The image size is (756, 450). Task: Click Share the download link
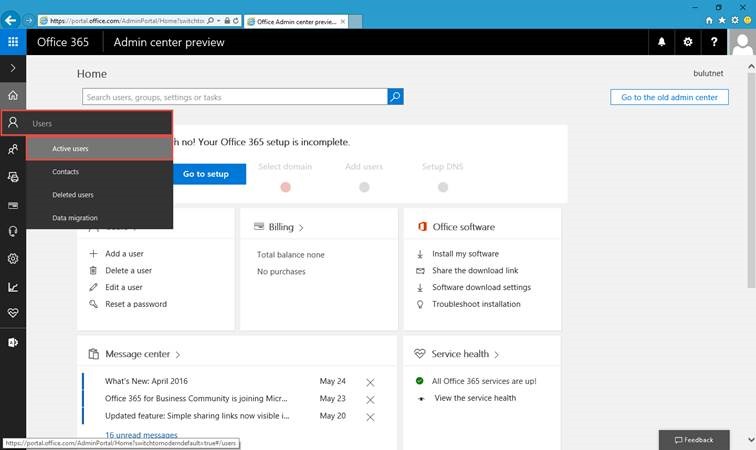pyautogui.click(x=475, y=271)
